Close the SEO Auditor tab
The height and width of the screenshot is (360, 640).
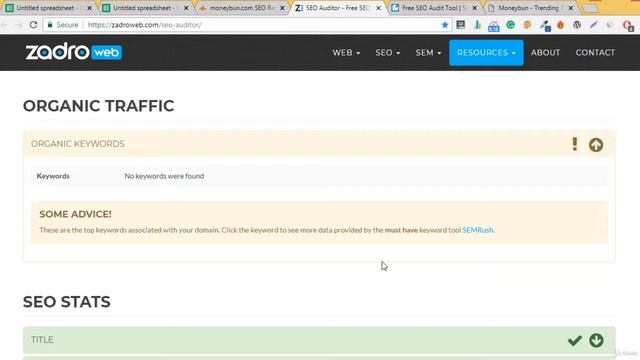point(378,8)
